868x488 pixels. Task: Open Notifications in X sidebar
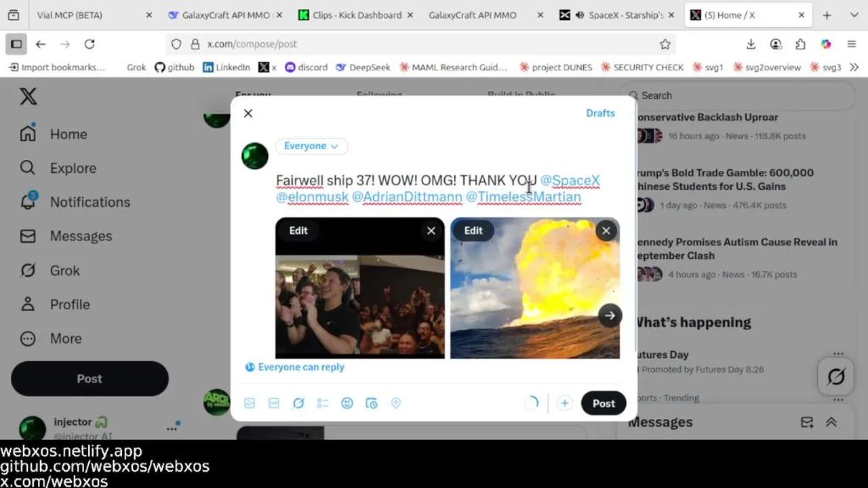[75, 202]
